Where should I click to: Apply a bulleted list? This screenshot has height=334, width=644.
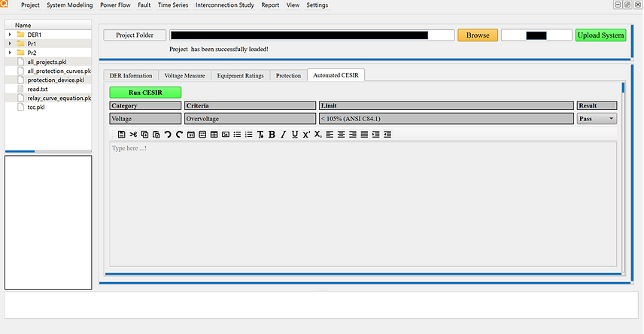(237, 135)
